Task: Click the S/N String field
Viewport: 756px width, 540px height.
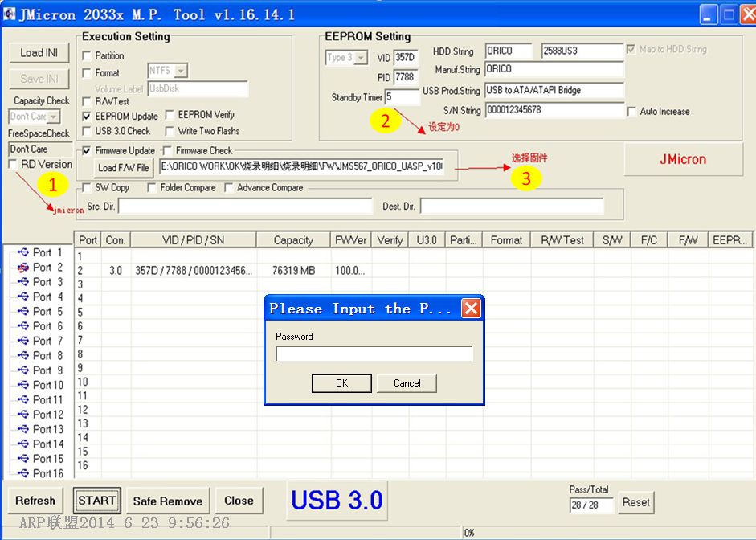Action: pos(554,110)
